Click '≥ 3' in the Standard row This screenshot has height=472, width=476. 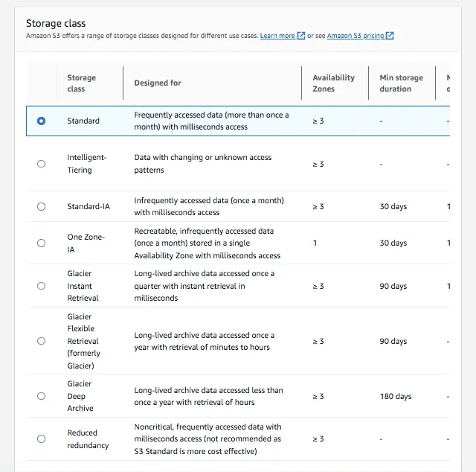318,121
